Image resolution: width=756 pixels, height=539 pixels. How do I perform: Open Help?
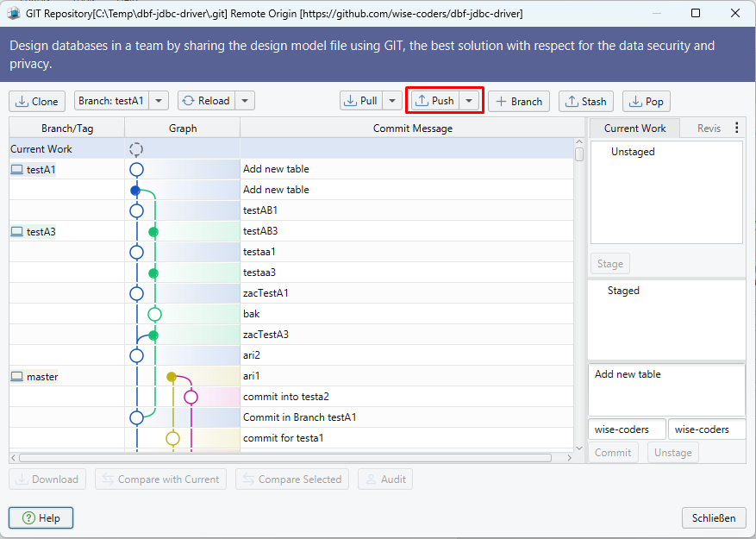pos(41,518)
